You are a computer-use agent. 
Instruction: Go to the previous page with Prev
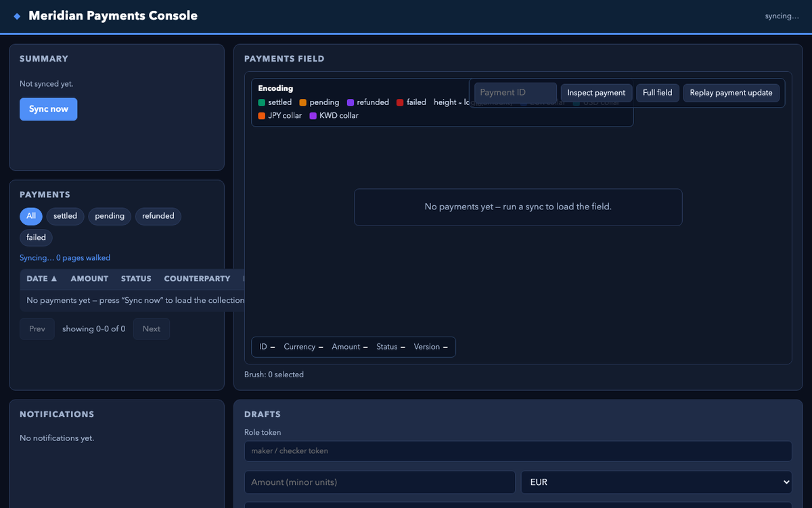(37, 329)
